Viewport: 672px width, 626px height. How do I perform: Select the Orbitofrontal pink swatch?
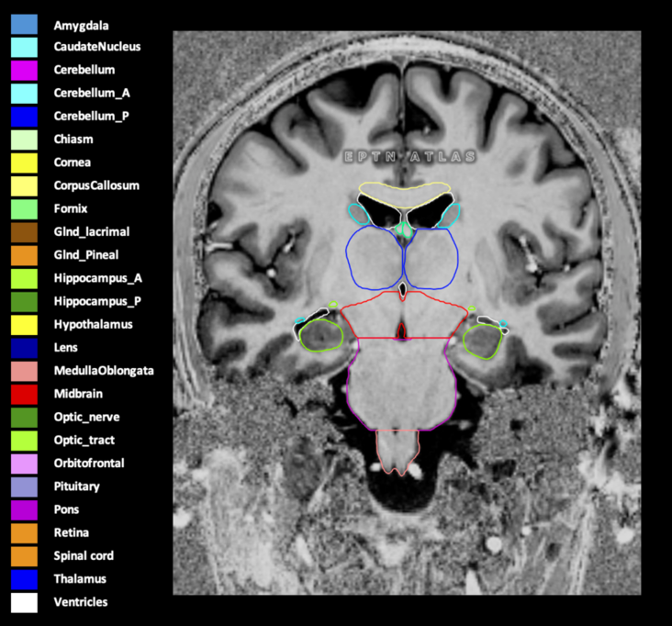tap(24, 464)
